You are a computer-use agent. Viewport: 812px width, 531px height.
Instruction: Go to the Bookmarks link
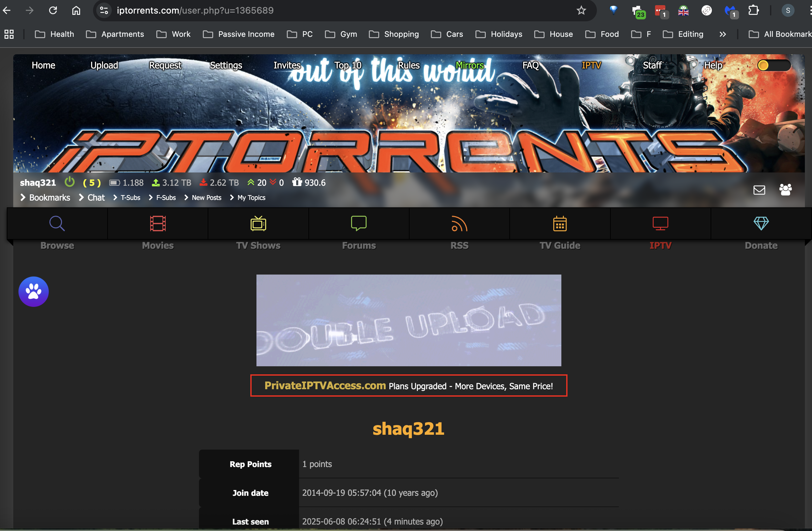(49, 198)
